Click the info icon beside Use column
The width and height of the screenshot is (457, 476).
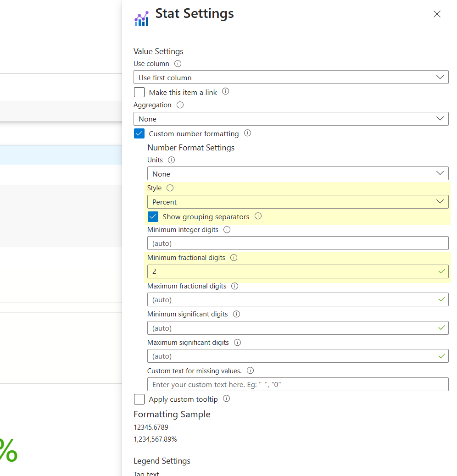coord(178,64)
